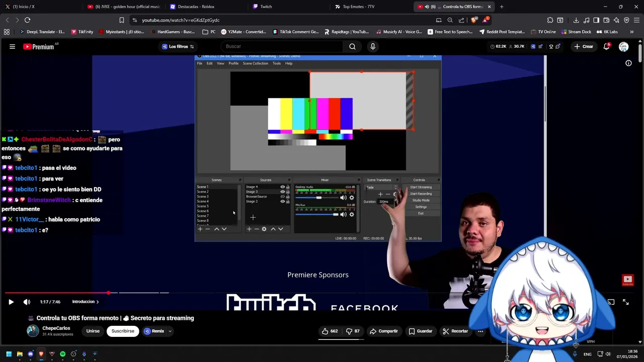Open Leo AI sparkle icon

click(x=616, y=20)
